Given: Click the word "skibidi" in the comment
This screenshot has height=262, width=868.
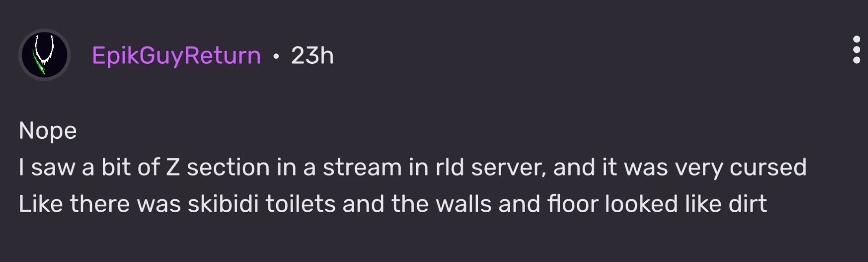Looking at the screenshot, I should (x=223, y=204).
